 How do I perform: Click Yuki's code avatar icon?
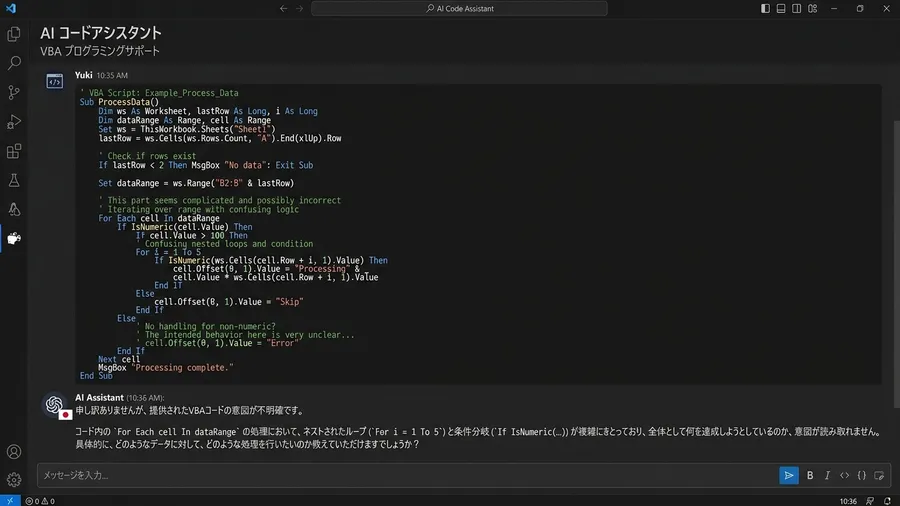click(55, 81)
